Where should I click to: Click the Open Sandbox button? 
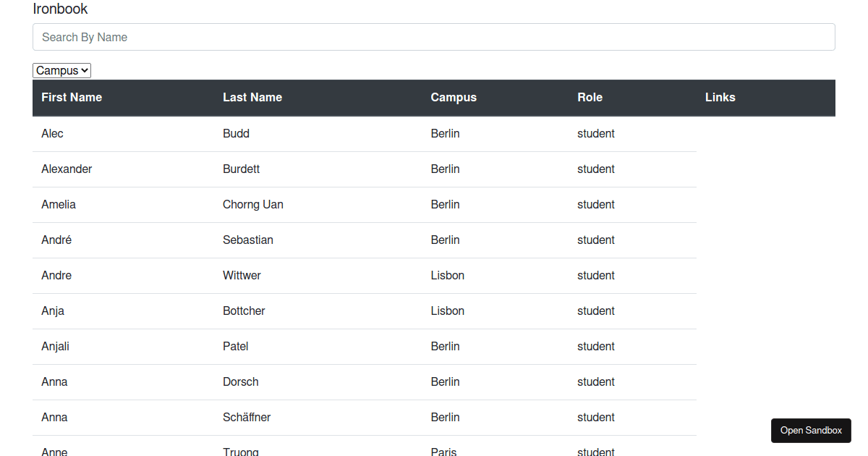811,430
